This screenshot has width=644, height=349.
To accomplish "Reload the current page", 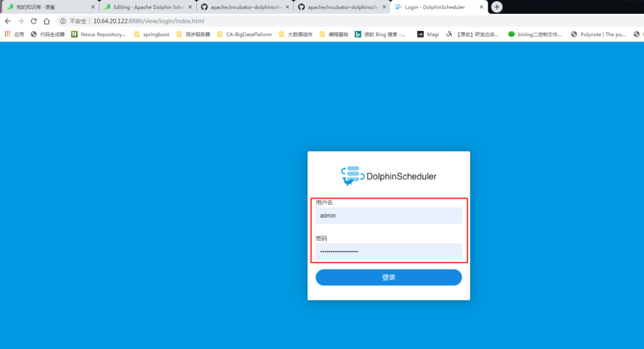I will 33,21.
